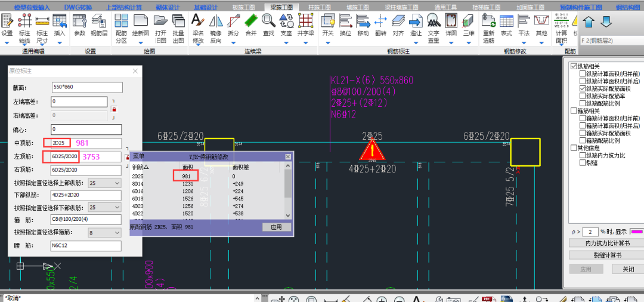Launch 批量出图 batch output
The image size is (644, 302).
tap(178, 28)
